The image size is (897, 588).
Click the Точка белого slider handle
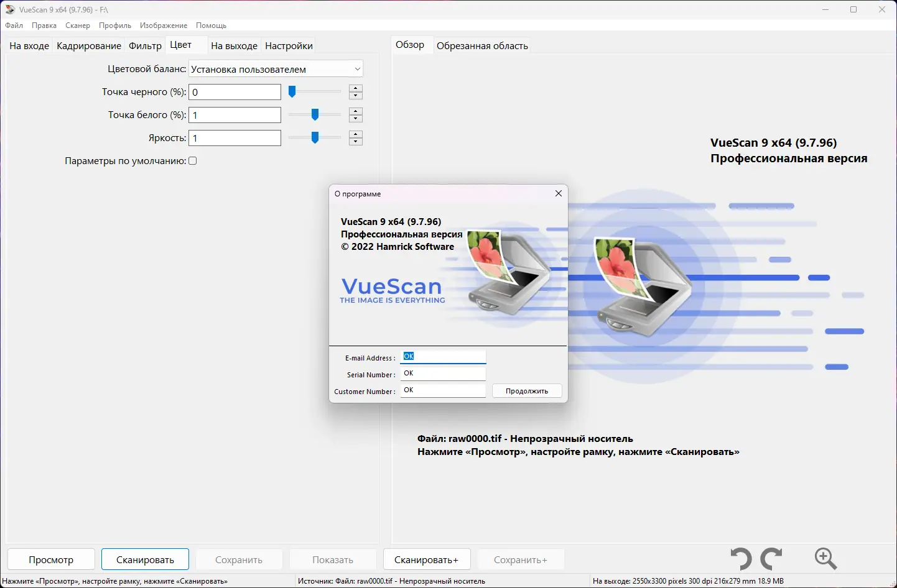tap(315, 115)
